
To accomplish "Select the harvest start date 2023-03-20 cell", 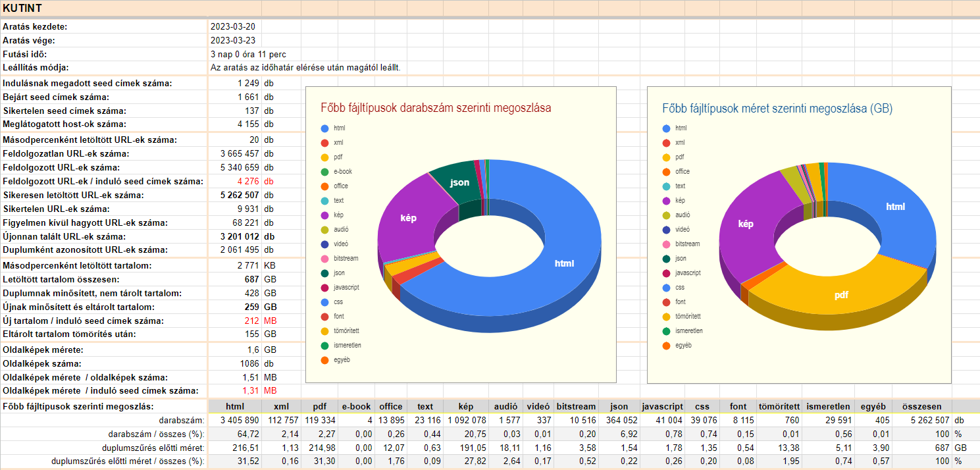I will point(233,27).
